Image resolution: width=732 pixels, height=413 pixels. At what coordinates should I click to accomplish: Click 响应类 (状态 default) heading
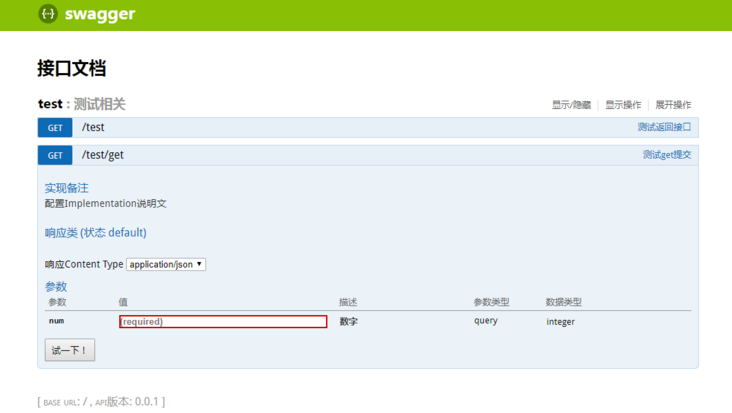(96, 232)
